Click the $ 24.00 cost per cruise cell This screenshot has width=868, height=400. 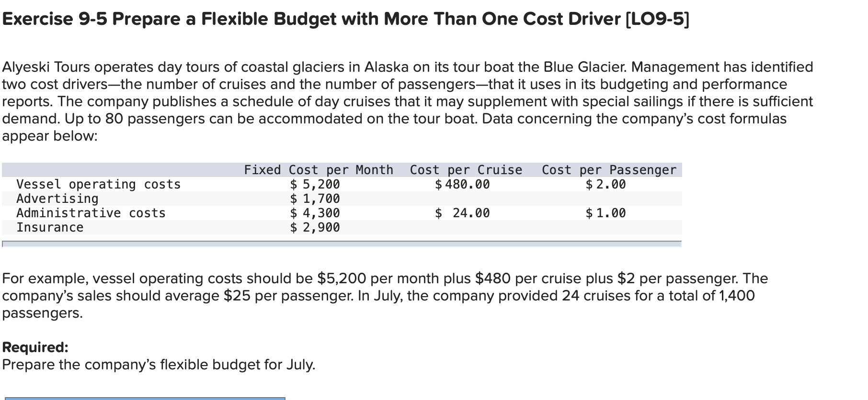[462, 213]
